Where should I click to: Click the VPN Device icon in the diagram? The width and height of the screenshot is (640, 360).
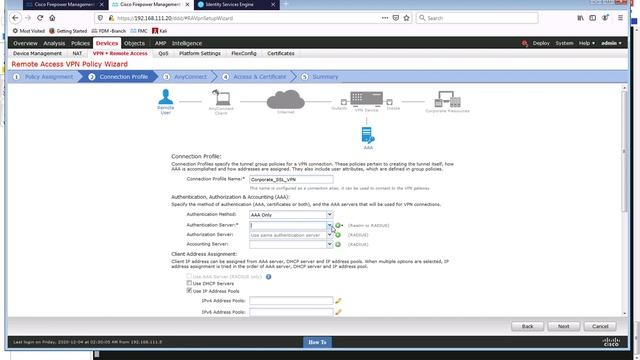click(x=367, y=98)
